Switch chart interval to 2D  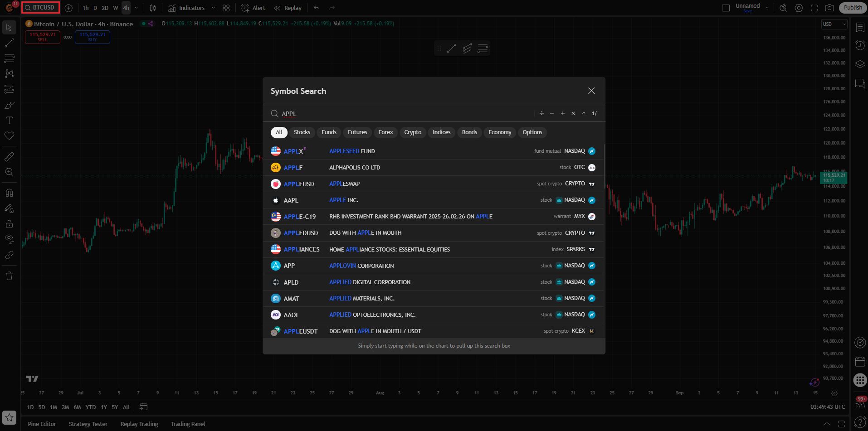pos(105,8)
